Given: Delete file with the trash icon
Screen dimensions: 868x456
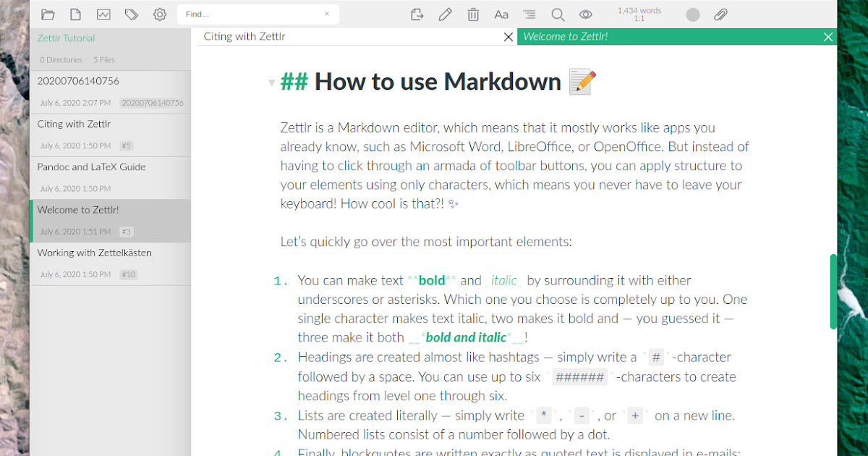Looking at the screenshot, I should click(473, 14).
